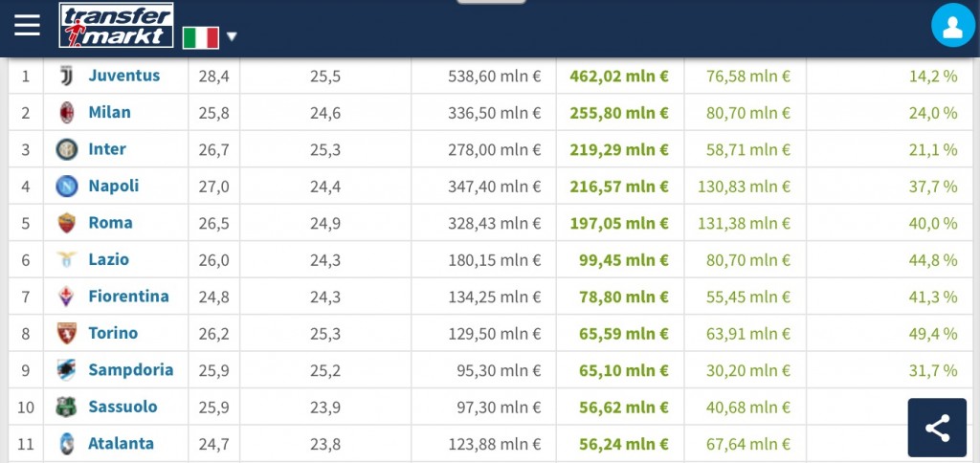The width and height of the screenshot is (980, 463).
Task: Click Fiorentina value 78,80 mln €
Action: (624, 297)
